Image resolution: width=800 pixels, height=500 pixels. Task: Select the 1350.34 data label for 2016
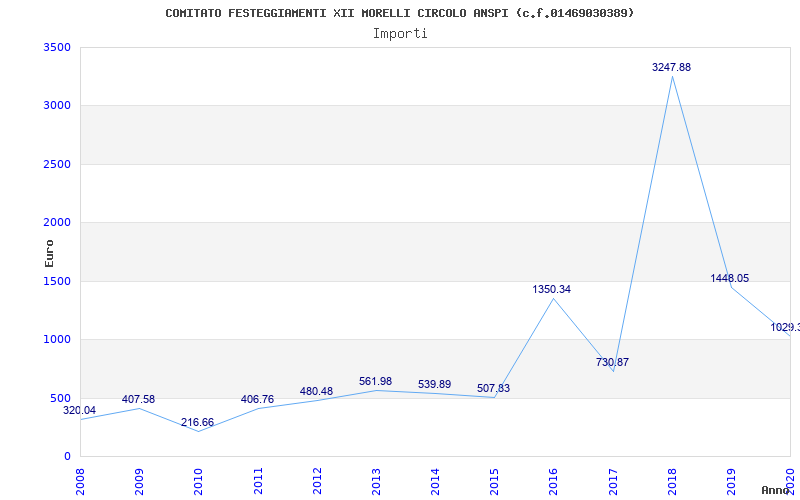pyautogui.click(x=552, y=289)
